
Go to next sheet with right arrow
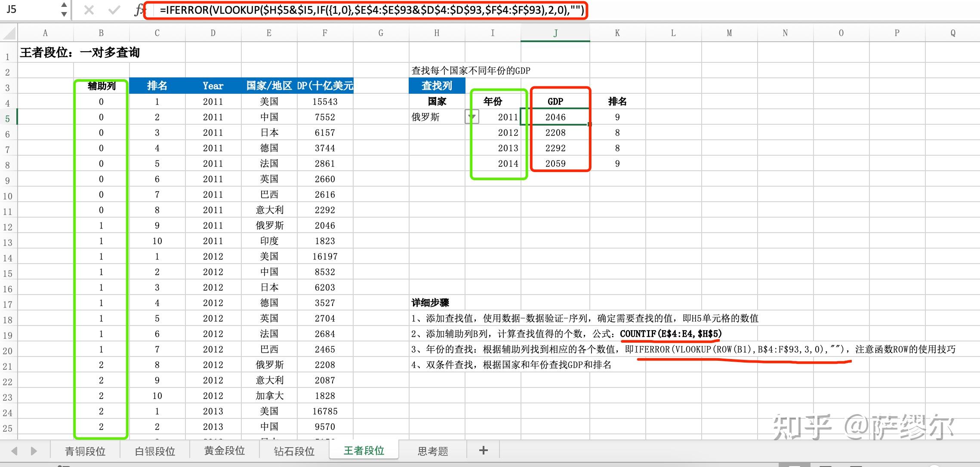point(34,451)
